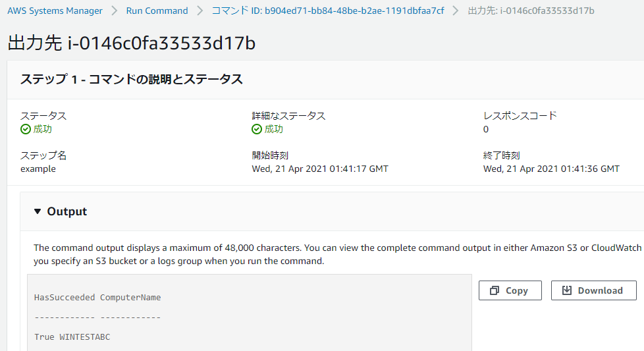Viewport: 644px width, 351px height.
Task: Click the green check icon under 詳細なステータス
Action: [257, 129]
